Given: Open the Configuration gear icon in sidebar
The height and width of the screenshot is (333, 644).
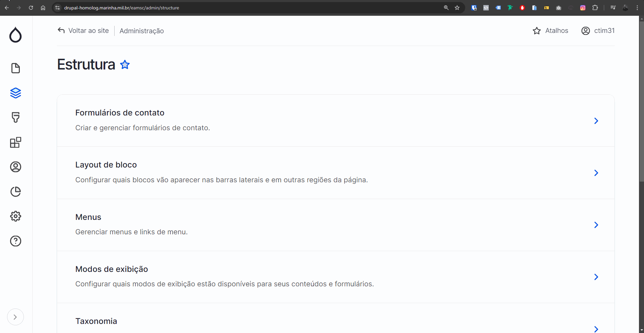Looking at the screenshot, I should [15, 216].
